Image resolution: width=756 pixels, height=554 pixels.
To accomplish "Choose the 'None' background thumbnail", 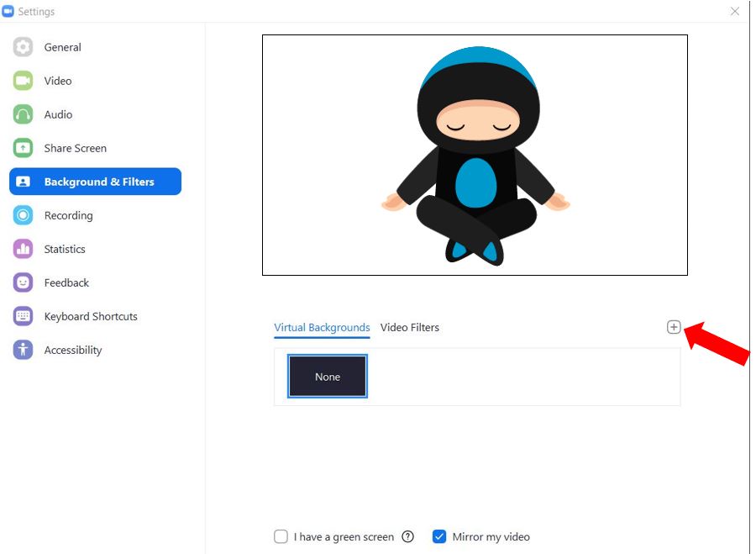I will click(328, 377).
